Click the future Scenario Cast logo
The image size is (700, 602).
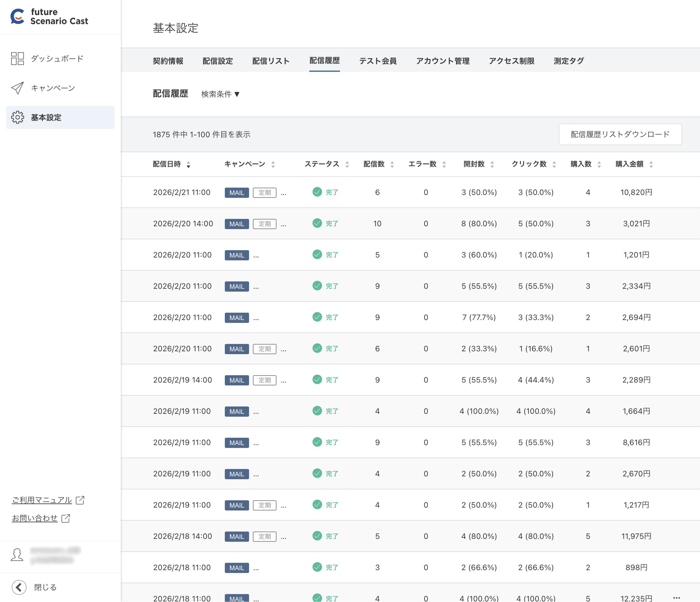click(x=49, y=17)
